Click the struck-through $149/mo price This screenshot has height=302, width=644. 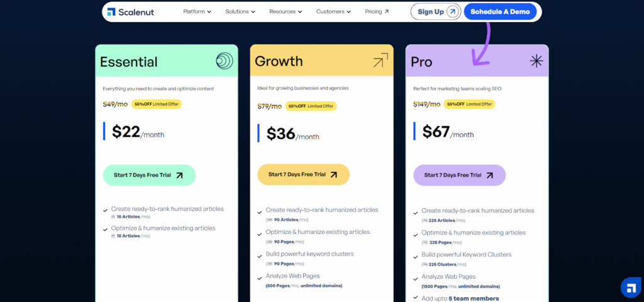426,104
